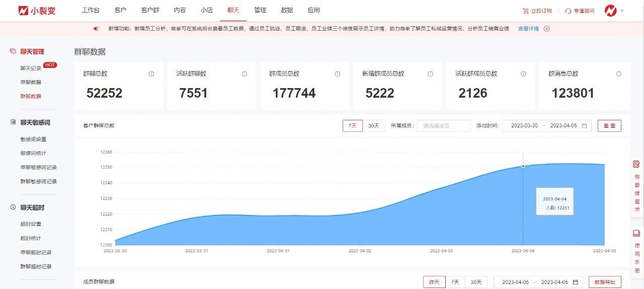Click the 2023-04-04 data point on chart
Image resolution: width=644 pixels, height=289 pixels.
click(523, 166)
